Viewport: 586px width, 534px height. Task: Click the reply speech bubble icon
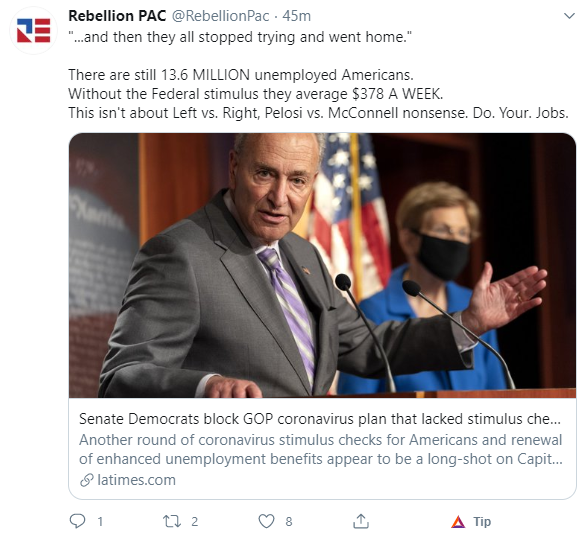tap(77, 521)
